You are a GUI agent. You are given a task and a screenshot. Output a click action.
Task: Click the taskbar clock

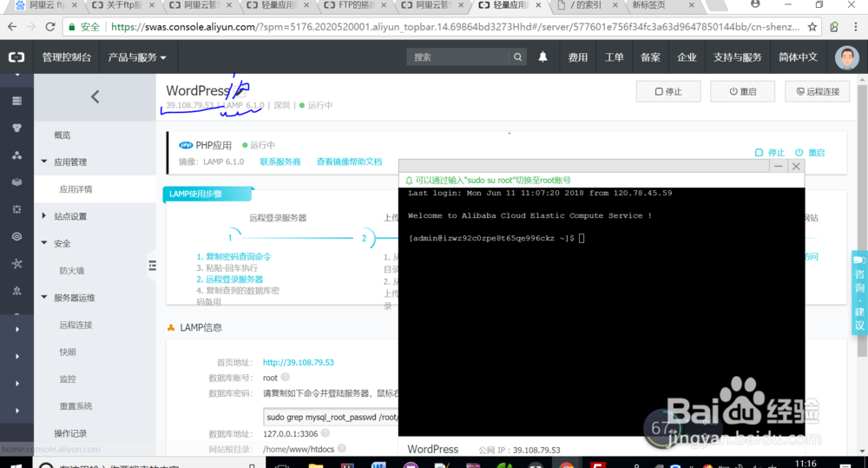click(x=806, y=464)
